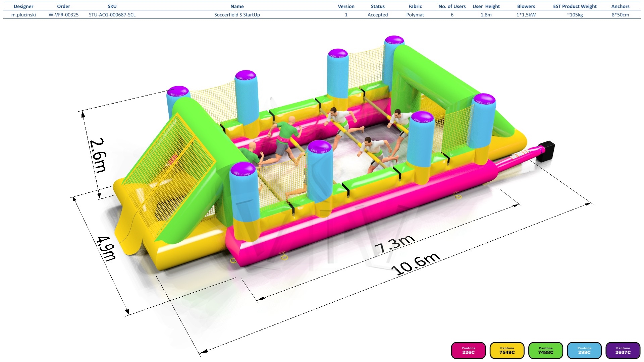Click the Fabric column header
The height and width of the screenshot is (362, 644).
pos(415,6)
